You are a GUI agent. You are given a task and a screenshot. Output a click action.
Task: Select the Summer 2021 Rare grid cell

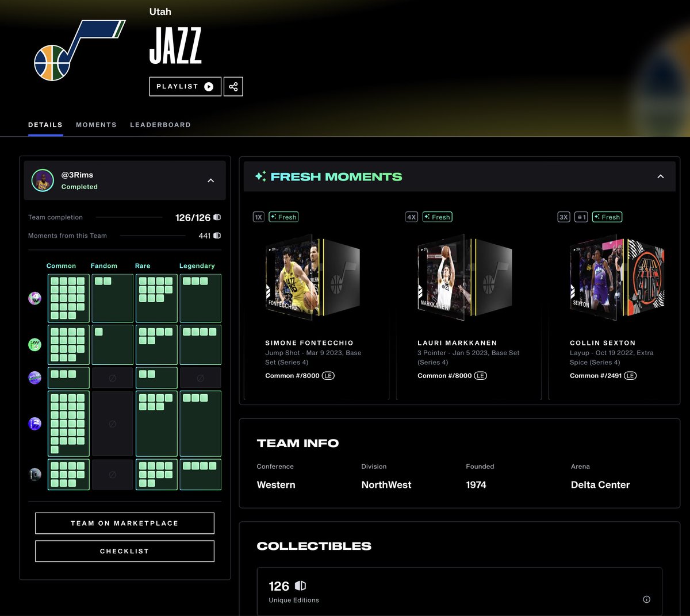point(156,378)
